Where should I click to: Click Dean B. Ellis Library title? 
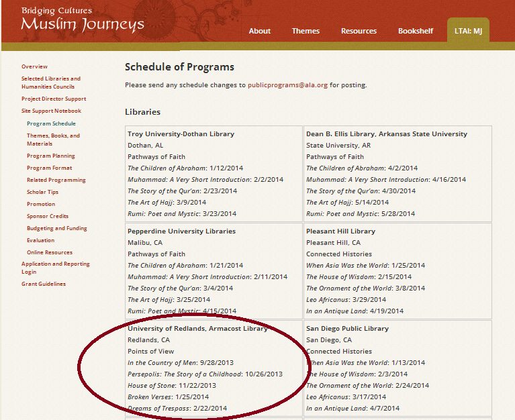pos(387,134)
